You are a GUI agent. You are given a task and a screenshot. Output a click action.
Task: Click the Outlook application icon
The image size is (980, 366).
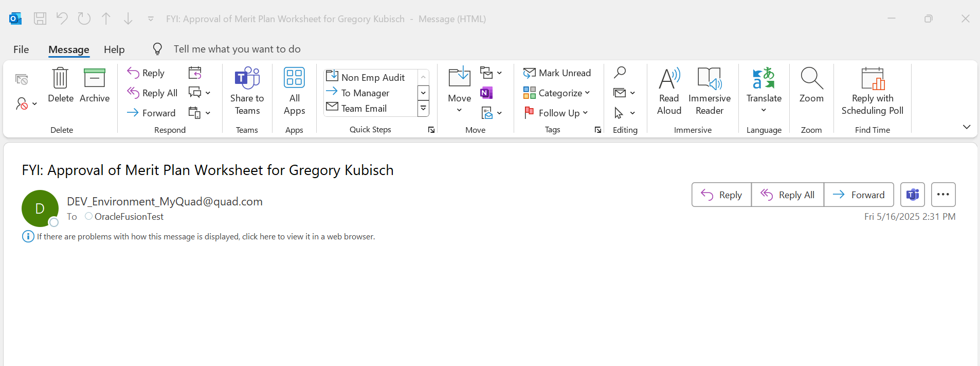point(15,19)
